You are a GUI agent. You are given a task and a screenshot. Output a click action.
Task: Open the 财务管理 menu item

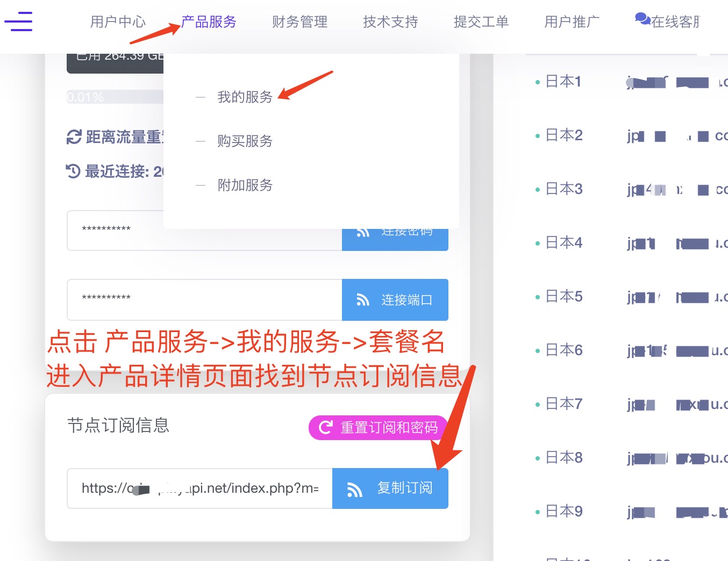299,21
